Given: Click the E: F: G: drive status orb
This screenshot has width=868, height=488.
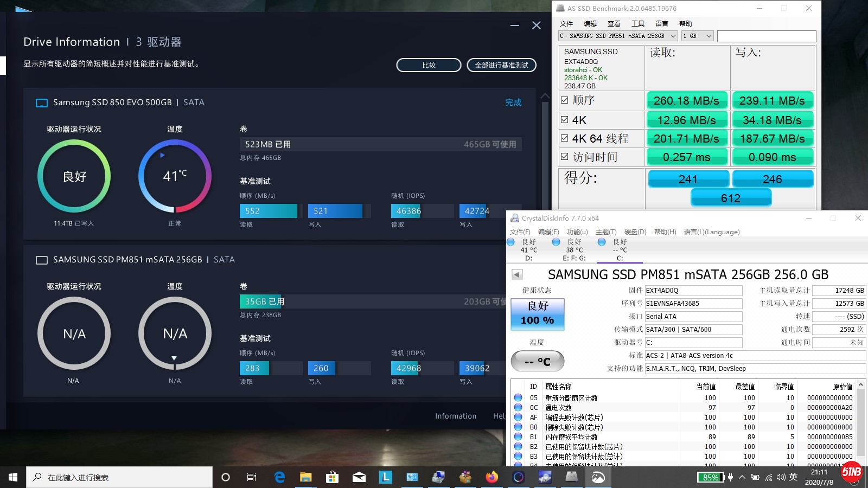Looking at the screenshot, I should pos(556,242).
